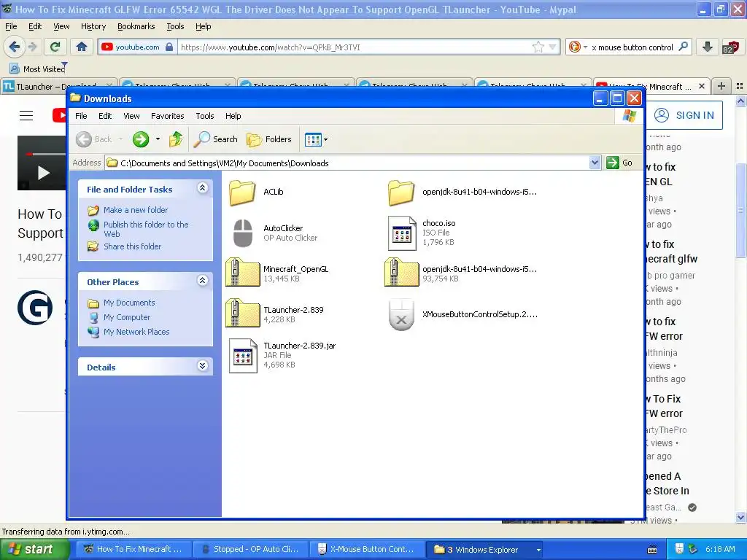This screenshot has height=560, width=747.
Task: Open a new browser tab with plus button
Action: pos(721,86)
